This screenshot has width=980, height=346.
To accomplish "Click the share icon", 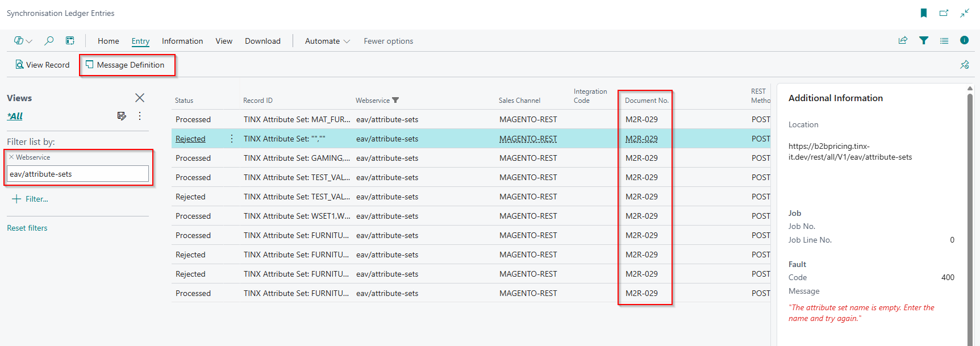I will [x=903, y=40].
